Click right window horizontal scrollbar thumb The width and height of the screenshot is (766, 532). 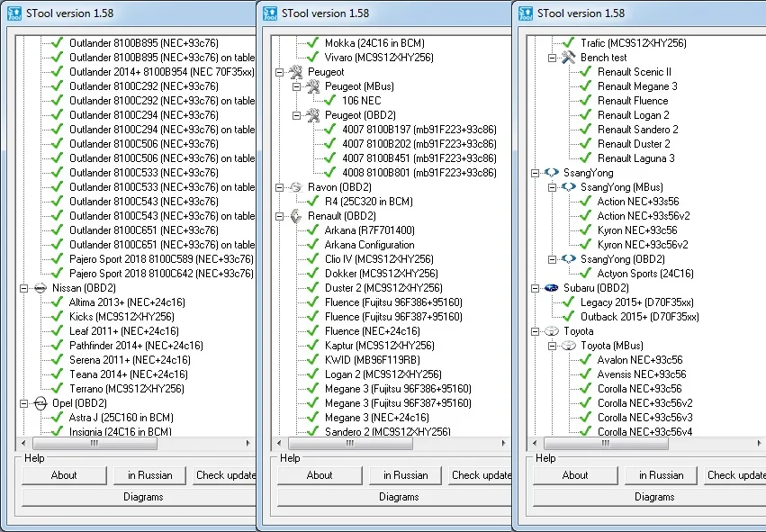coord(606,443)
